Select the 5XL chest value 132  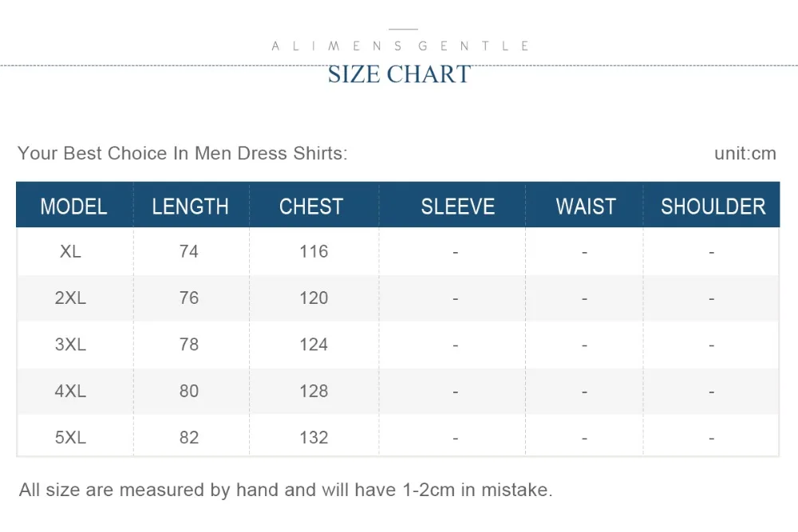314,438
